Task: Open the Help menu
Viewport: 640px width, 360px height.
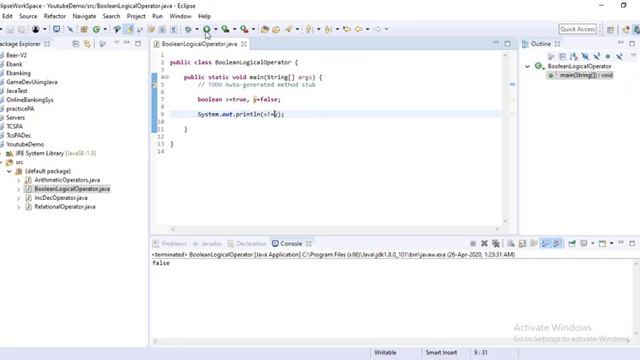Action: coord(204,16)
